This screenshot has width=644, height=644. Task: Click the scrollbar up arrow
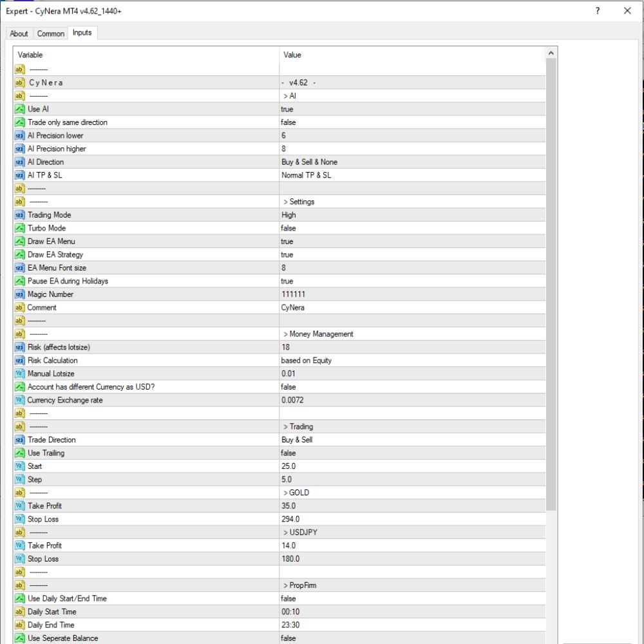[551, 53]
